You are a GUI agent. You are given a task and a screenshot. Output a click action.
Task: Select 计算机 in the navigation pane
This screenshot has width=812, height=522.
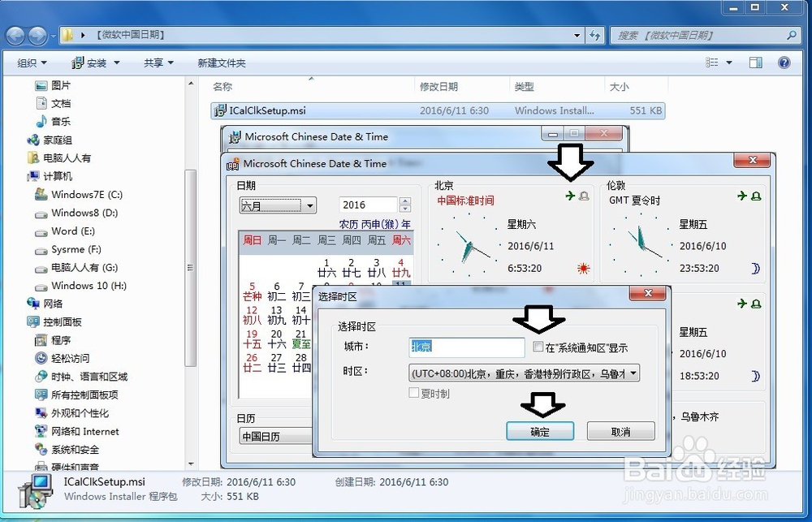50,176
